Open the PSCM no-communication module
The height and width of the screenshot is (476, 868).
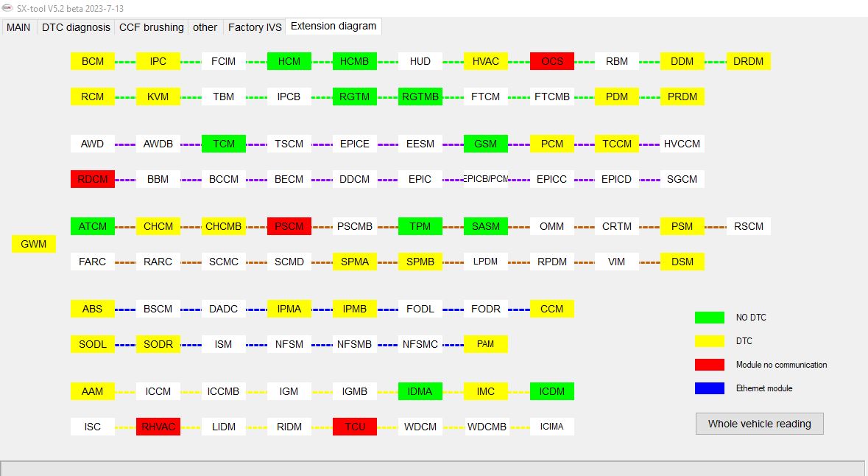tap(289, 226)
